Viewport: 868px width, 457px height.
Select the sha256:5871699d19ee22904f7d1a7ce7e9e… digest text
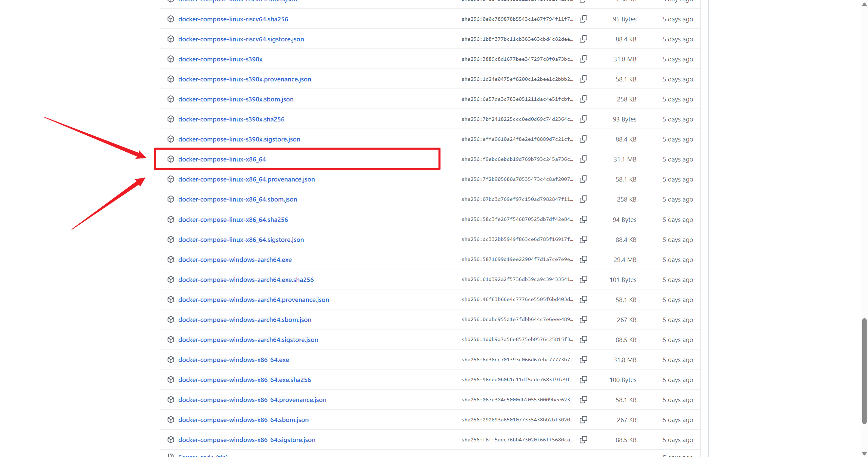(x=517, y=260)
